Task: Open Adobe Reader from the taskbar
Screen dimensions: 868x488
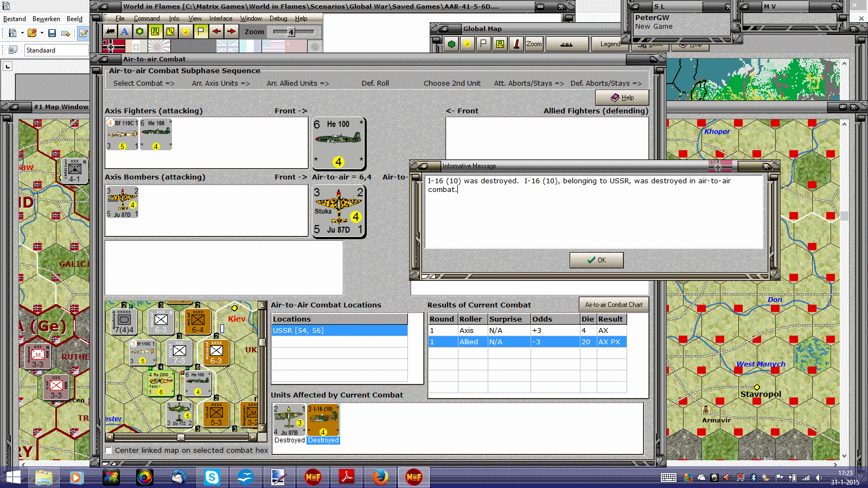Action: 347,477
